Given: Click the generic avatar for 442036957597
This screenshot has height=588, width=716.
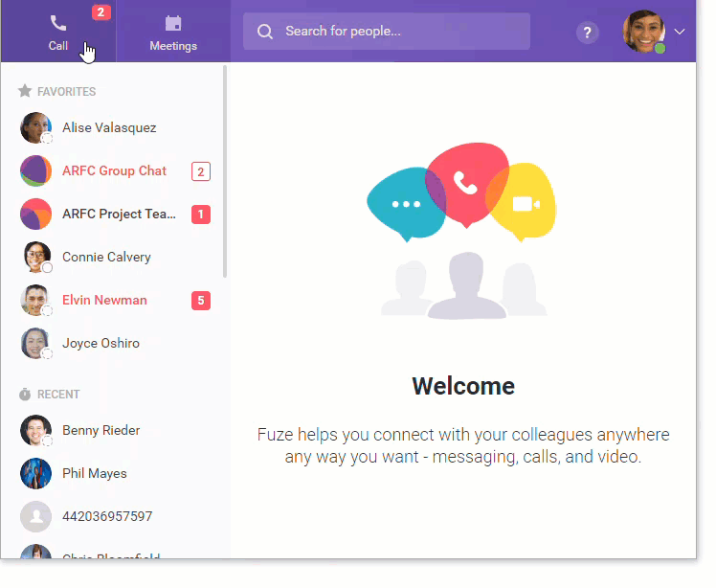Looking at the screenshot, I should coord(35,516).
